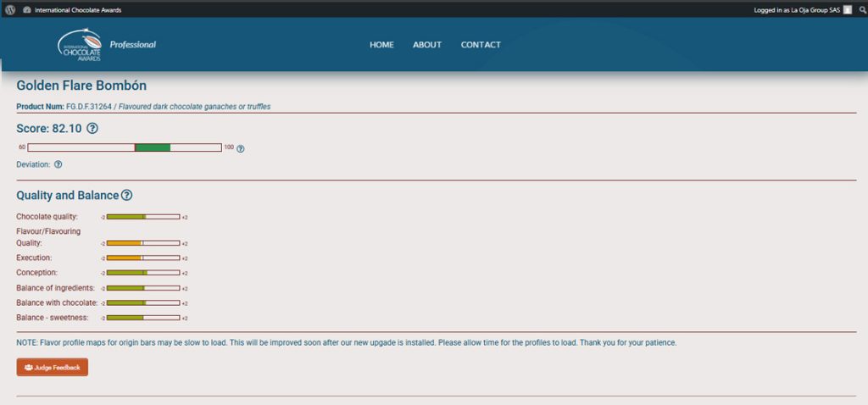Open Quality and Balance help icon

[126, 196]
